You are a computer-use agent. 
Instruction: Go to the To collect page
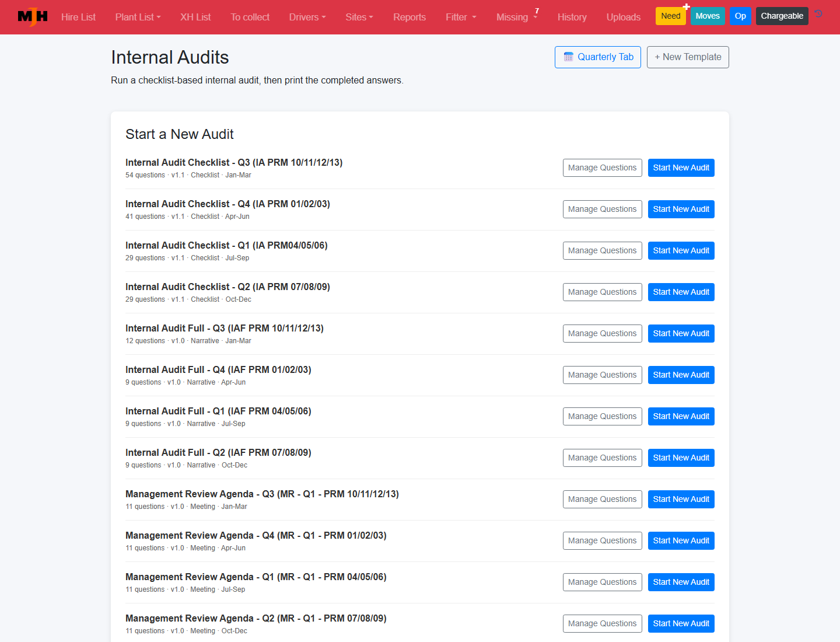pyautogui.click(x=250, y=17)
